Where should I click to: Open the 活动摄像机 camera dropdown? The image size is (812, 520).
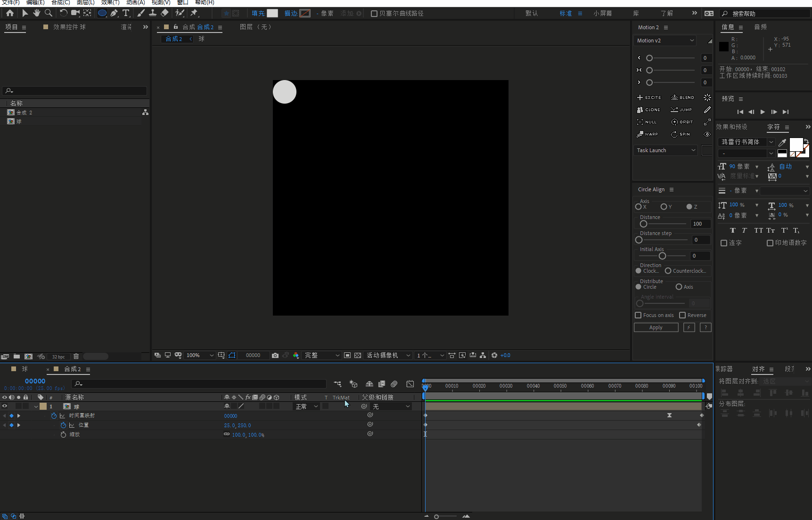tap(388, 355)
